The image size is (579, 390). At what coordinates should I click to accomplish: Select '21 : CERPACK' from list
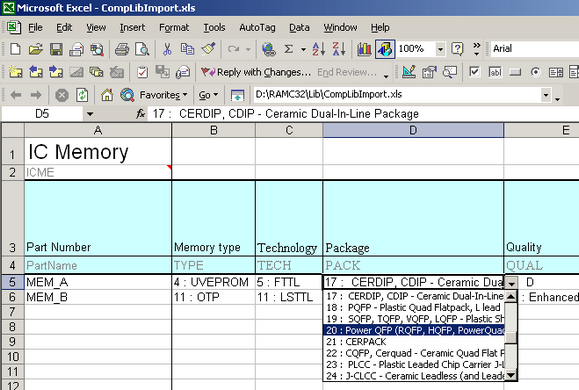click(x=414, y=342)
